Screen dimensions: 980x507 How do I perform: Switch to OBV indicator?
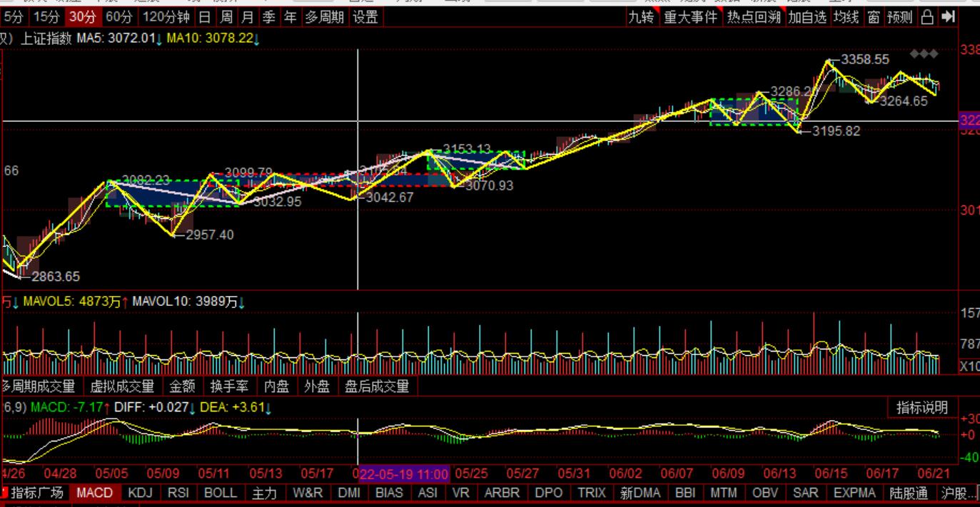[765, 493]
